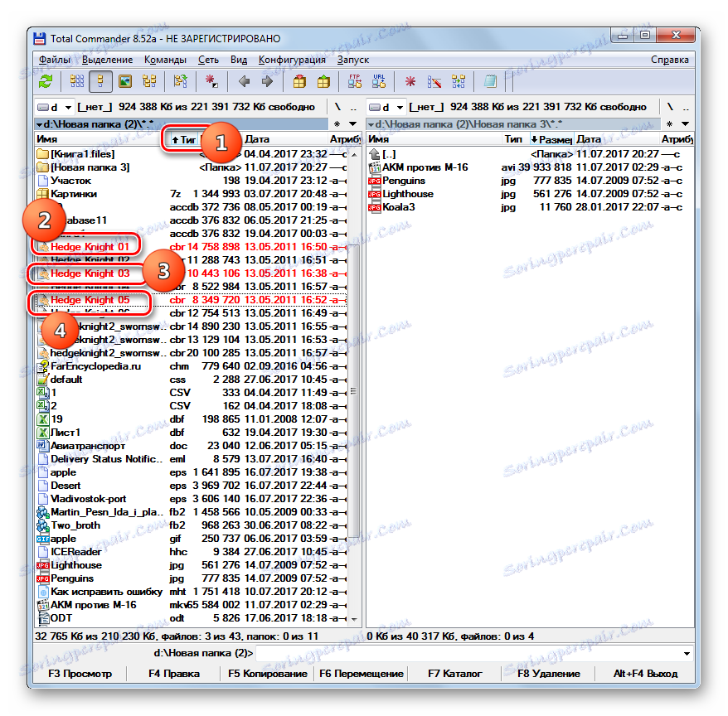Select Авиатранспорт doc file
The width and height of the screenshot is (728, 716).
pos(191,446)
